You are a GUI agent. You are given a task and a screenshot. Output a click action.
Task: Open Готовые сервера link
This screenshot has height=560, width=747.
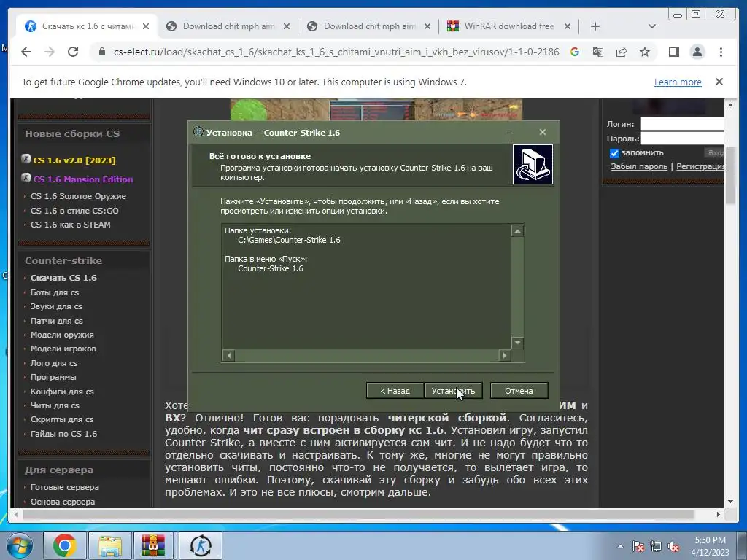pos(65,487)
